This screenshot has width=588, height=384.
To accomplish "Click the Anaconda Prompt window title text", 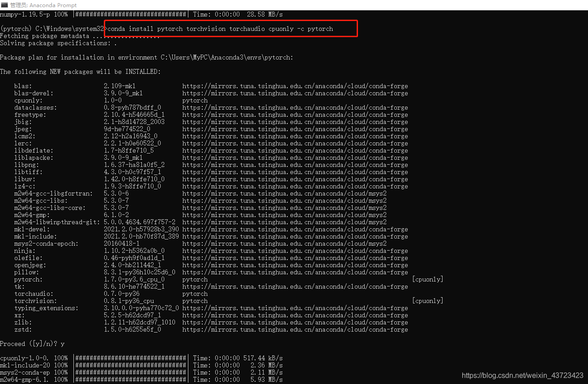I will click(43, 5).
